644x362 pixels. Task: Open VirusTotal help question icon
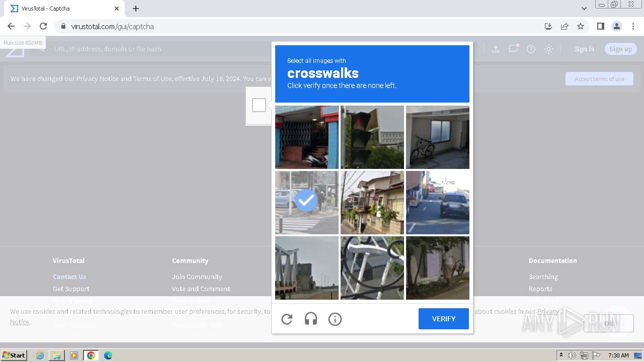point(531,49)
